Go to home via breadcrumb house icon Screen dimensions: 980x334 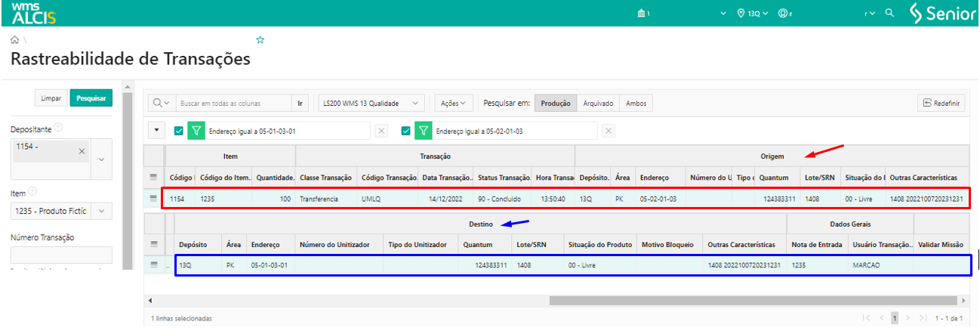[15, 39]
